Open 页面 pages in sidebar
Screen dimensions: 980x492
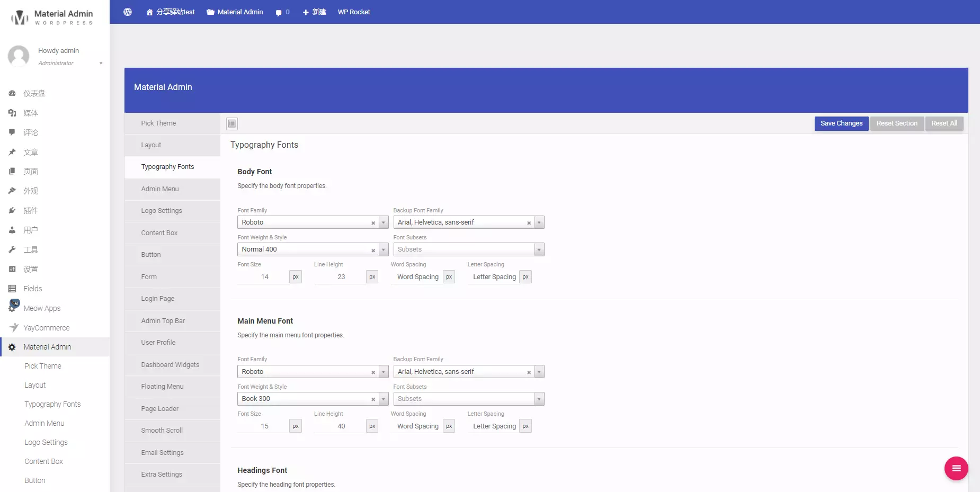pyautogui.click(x=55, y=171)
